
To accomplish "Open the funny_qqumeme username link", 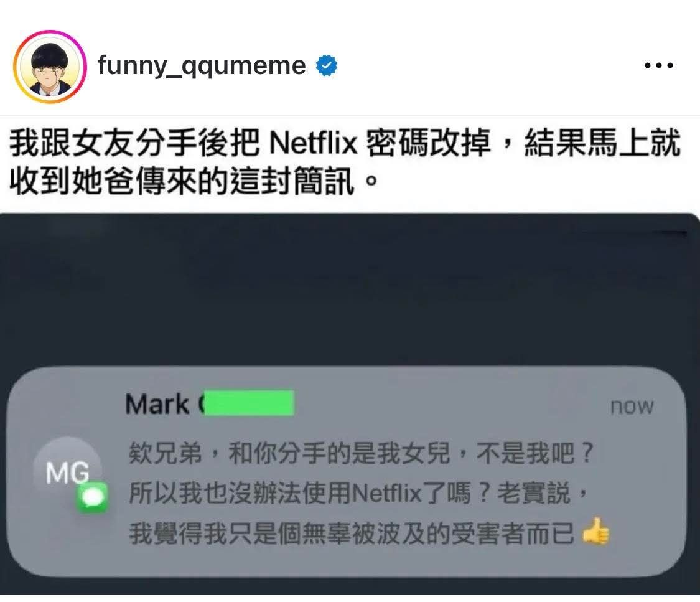I will tap(202, 65).
